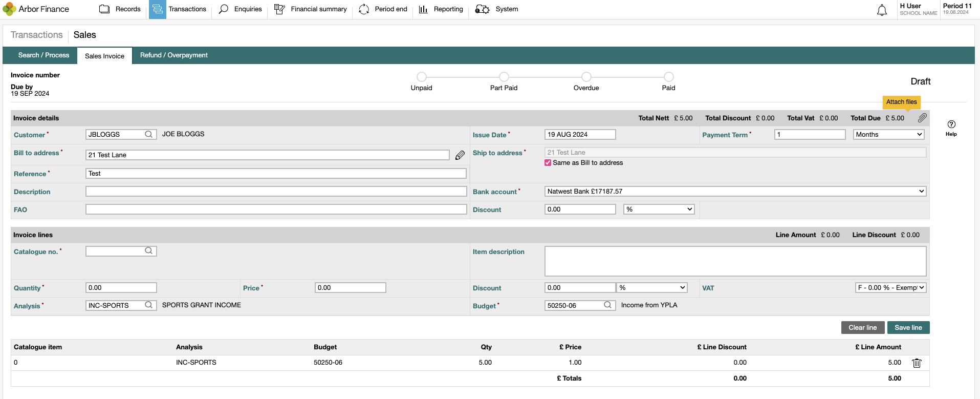
Task: Click the Payment Term number field
Action: (810, 134)
